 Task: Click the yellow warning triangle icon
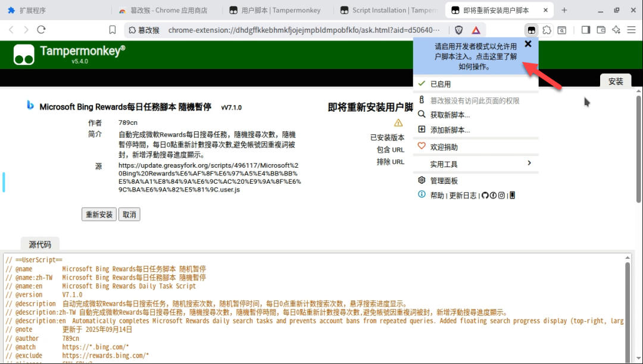pos(398,123)
